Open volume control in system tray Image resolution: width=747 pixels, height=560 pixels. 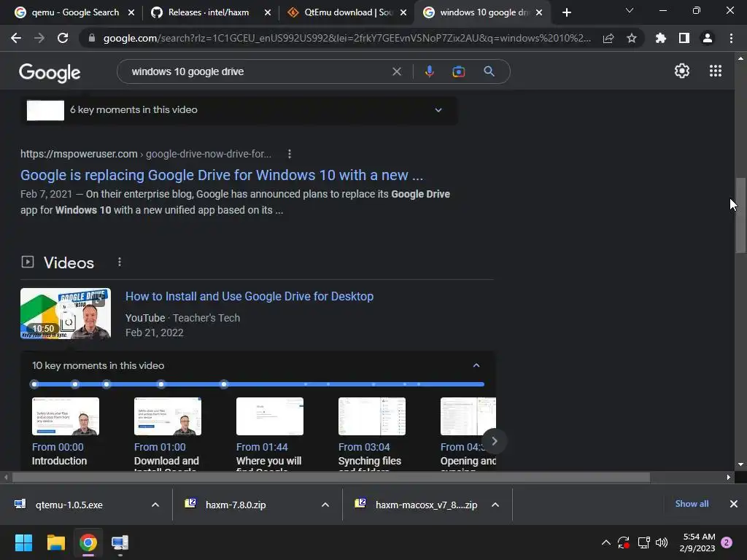click(662, 542)
